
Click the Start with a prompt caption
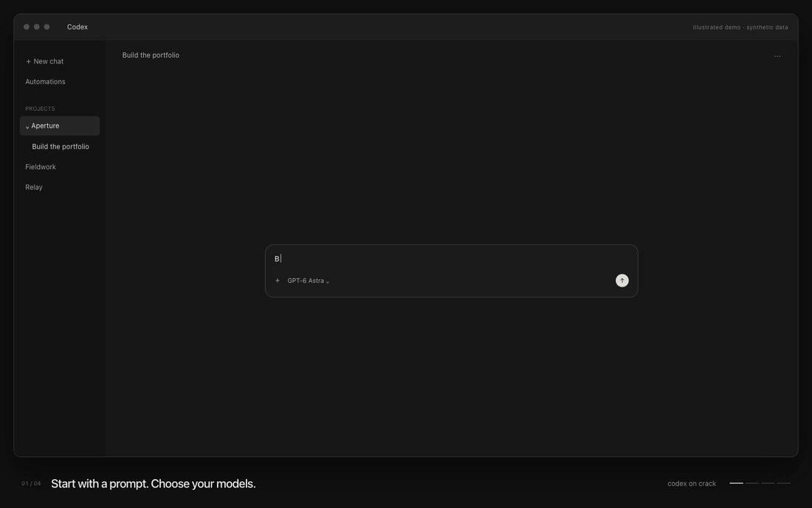coord(154,484)
